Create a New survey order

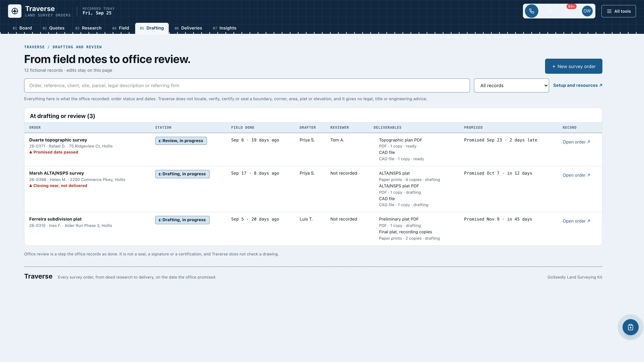[574, 66]
